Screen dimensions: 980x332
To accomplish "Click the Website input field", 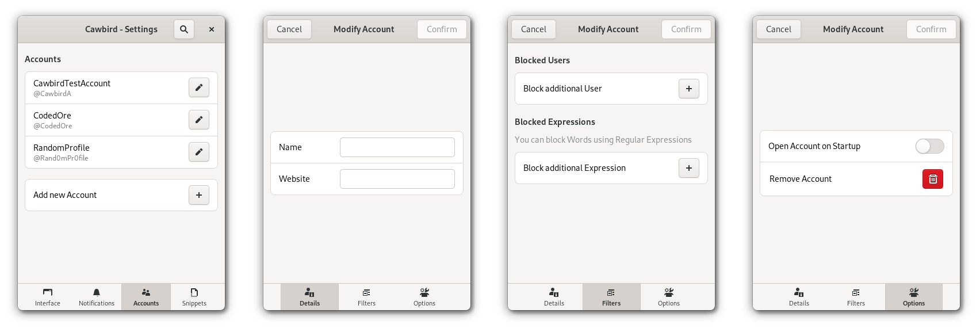I will click(x=397, y=178).
